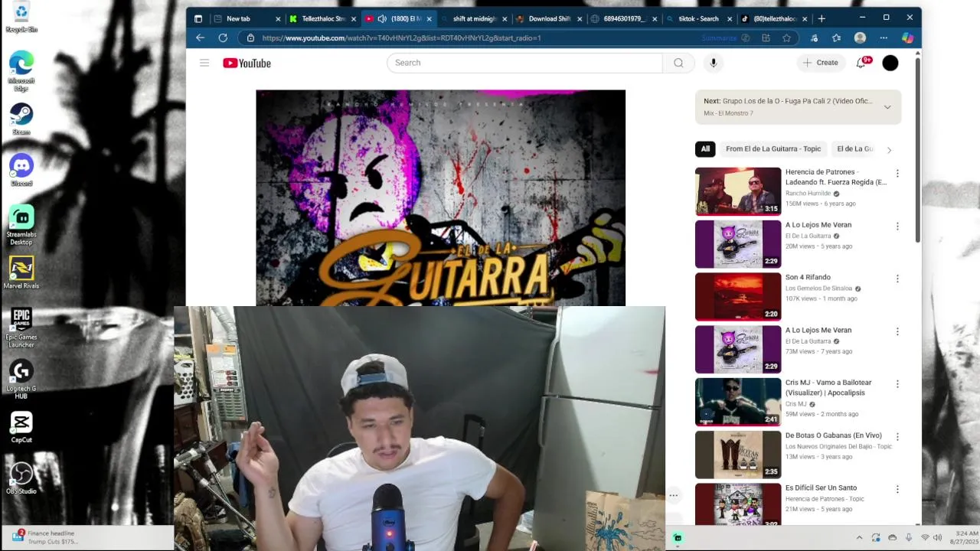The height and width of the screenshot is (551, 980).
Task: Open options for Herencia de Patrones video
Action: pyautogui.click(x=897, y=174)
